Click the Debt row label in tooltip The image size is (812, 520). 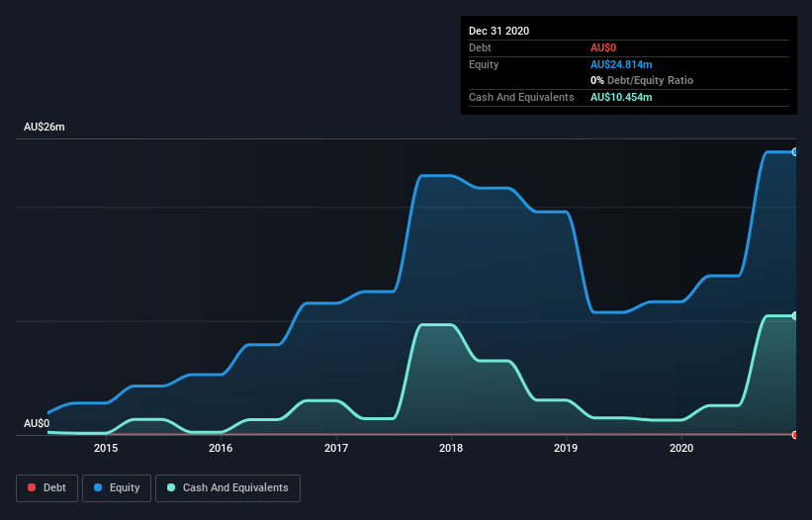coord(480,47)
